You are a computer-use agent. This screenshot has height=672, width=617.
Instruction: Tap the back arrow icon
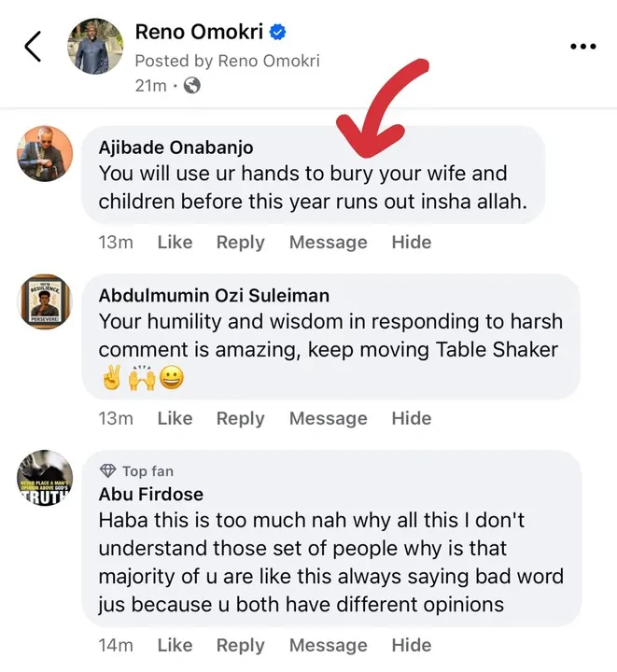(33, 47)
